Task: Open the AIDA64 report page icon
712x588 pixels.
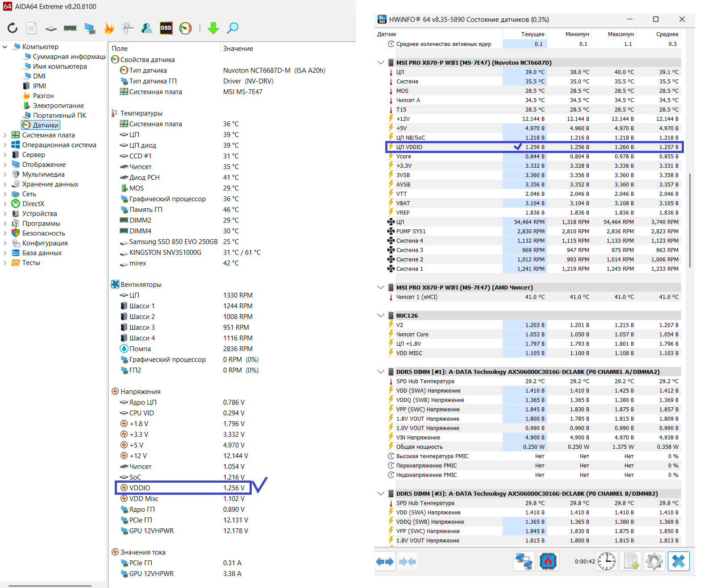Action: coord(31,28)
